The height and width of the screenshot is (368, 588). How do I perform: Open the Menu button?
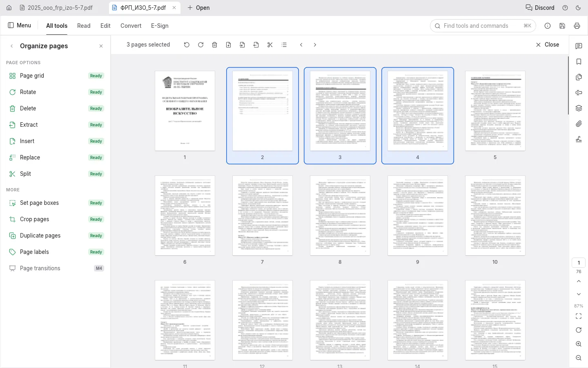click(x=20, y=25)
